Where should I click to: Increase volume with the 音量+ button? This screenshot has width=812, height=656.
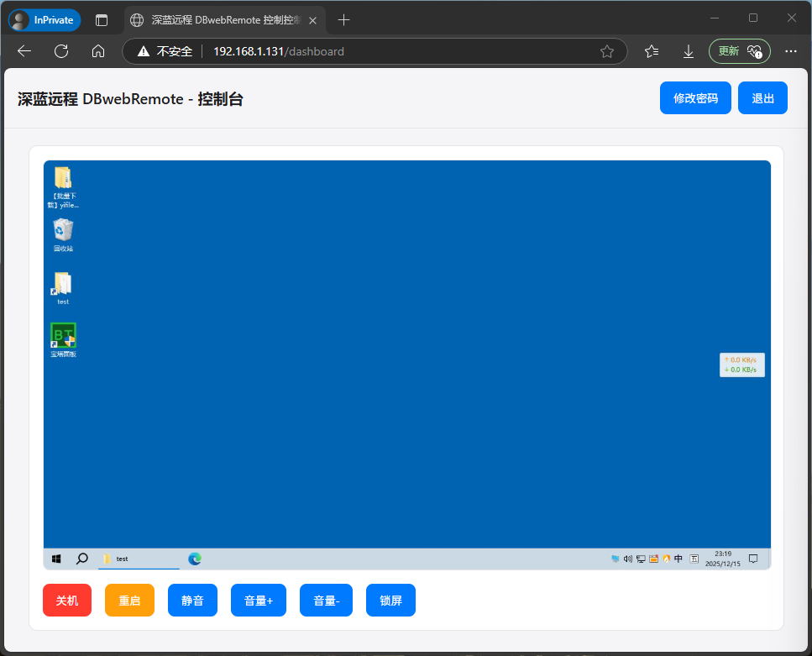point(258,600)
